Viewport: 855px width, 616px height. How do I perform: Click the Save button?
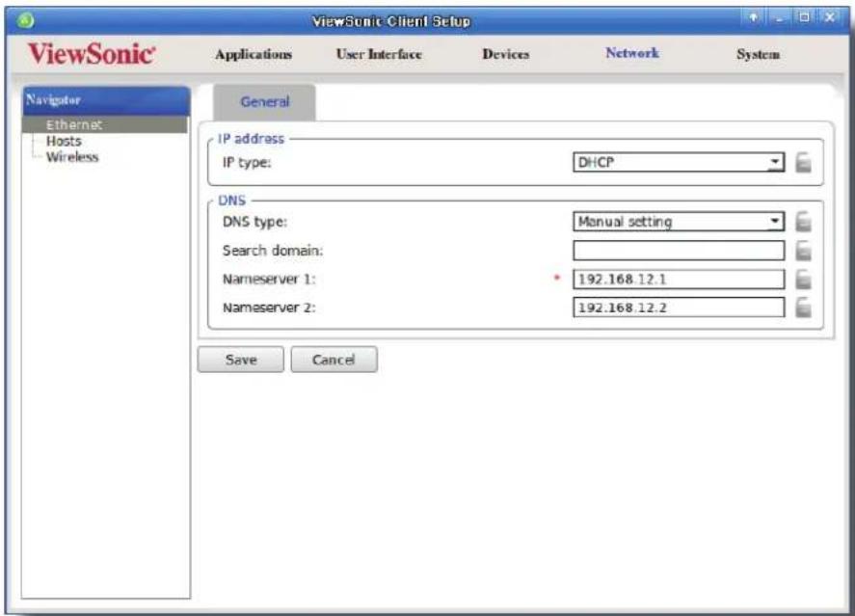(240, 360)
